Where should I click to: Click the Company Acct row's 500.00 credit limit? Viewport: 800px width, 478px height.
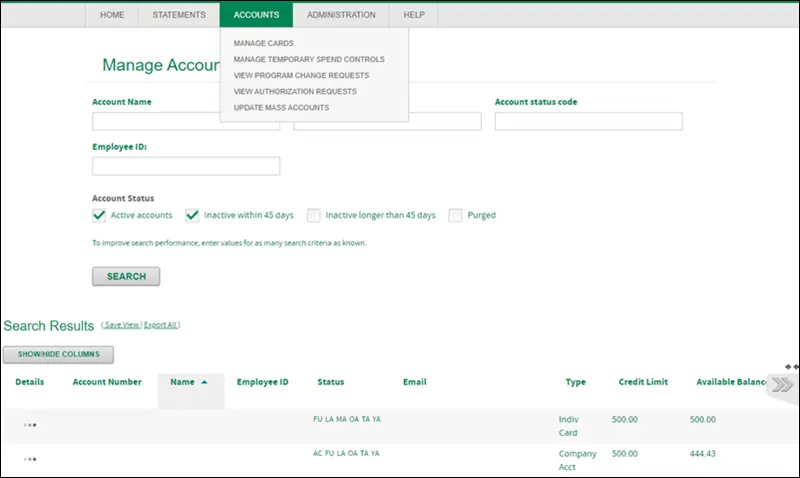[x=624, y=454]
